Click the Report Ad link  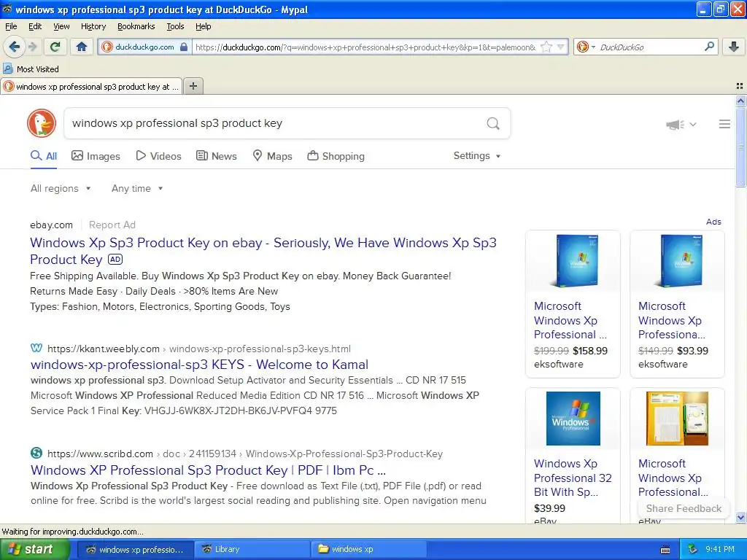pos(112,225)
